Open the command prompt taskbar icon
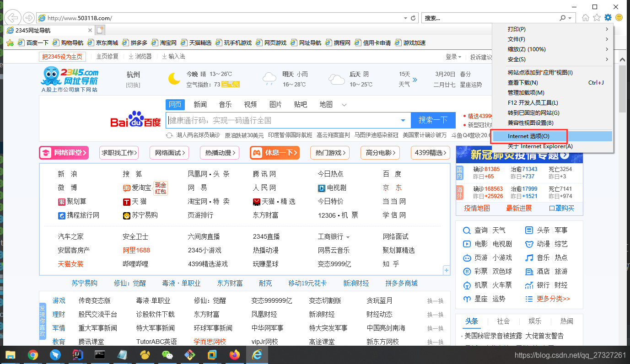The height and width of the screenshot is (364, 630). pyautogui.click(x=100, y=354)
